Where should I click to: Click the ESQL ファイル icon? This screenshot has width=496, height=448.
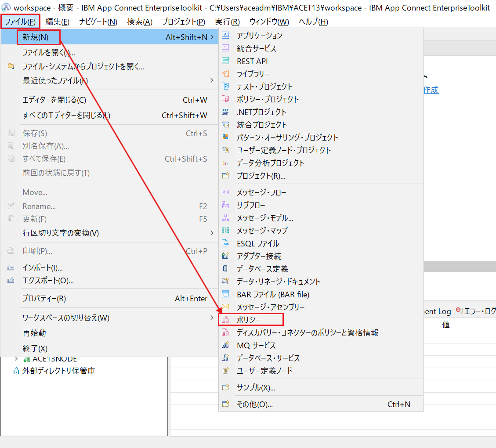pyautogui.click(x=225, y=243)
